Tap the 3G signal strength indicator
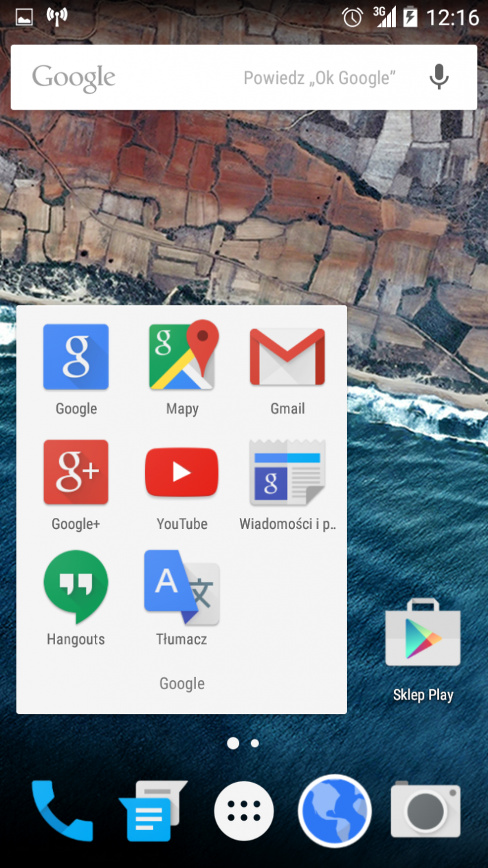Image resolution: width=488 pixels, height=868 pixels. (x=385, y=17)
